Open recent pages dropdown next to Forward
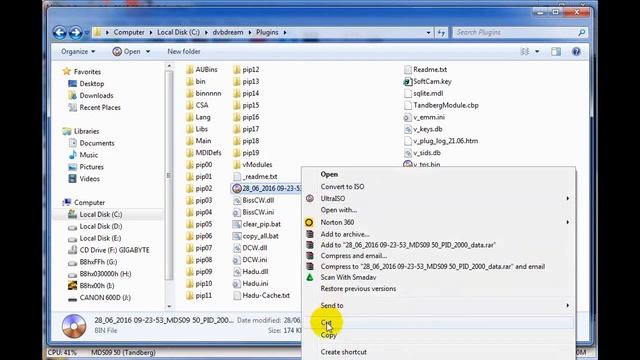 click(87, 33)
